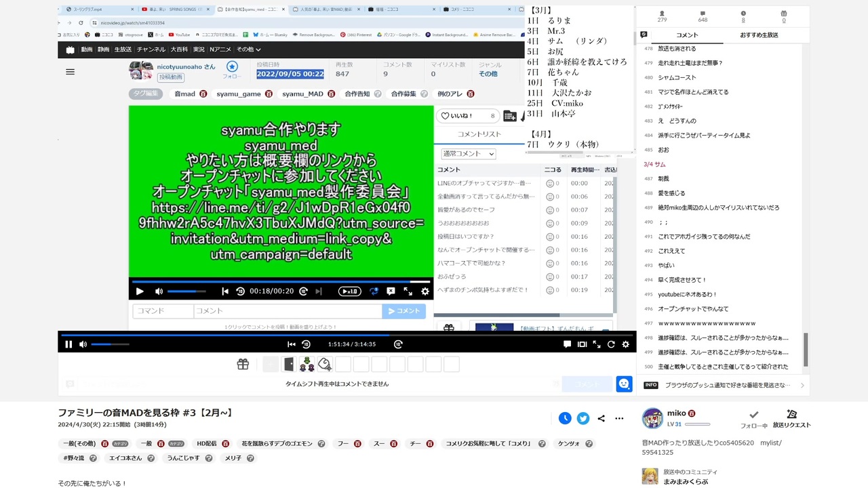Open 音mad tag dictionary icon
The width and height of the screenshot is (868, 488).
203,94
